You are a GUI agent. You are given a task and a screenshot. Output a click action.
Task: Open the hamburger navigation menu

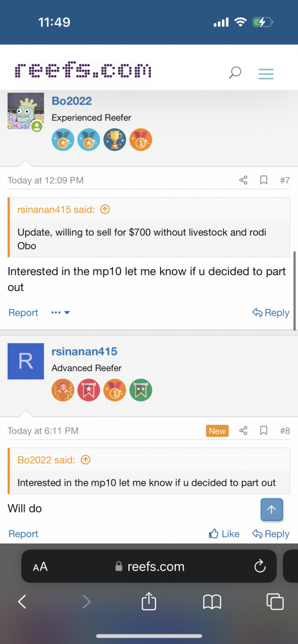pos(266,74)
